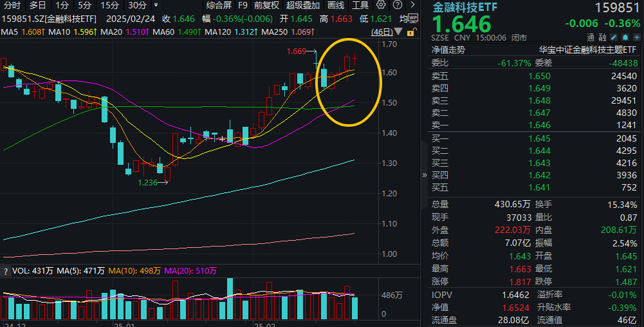Click 卖五 price 1.650 row
Screen dimensions: 644x327
coord(534,76)
